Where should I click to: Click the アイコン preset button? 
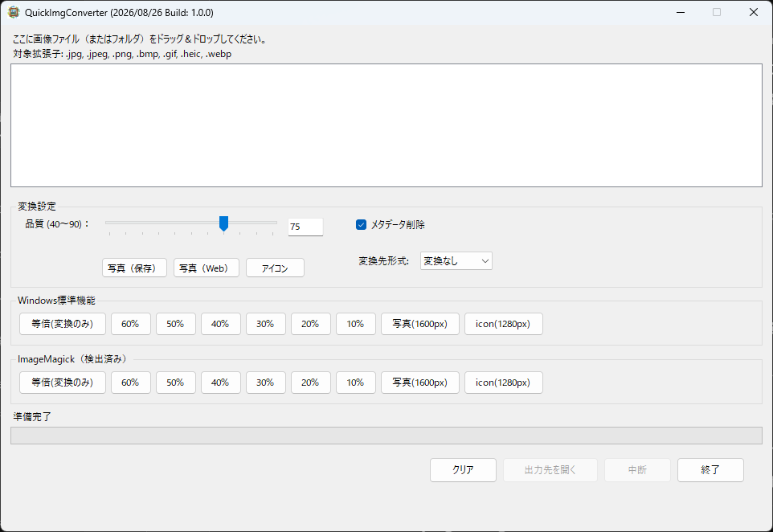pyautogui.click(x=275, y=268)
